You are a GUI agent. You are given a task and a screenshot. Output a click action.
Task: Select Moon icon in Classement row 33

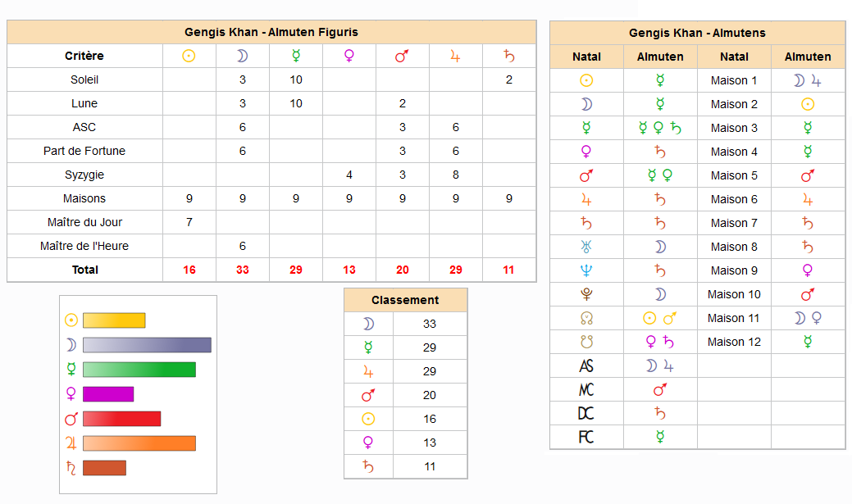click(368, 324)
